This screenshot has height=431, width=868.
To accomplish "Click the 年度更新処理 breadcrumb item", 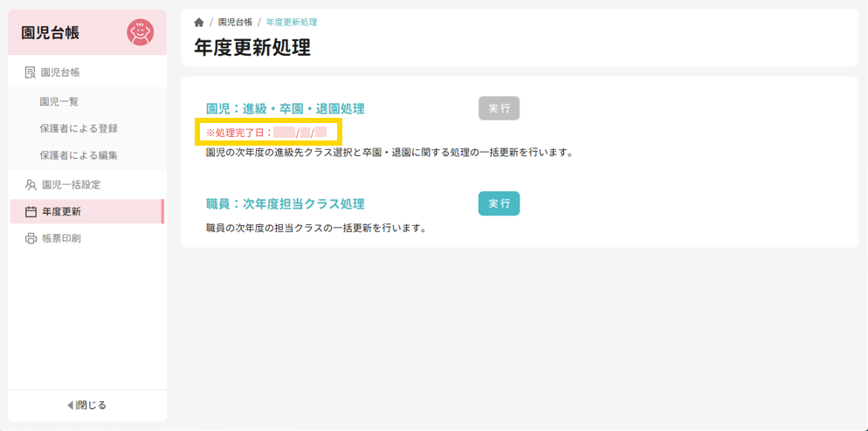I will pyautogui.click(x=292, y=23).
